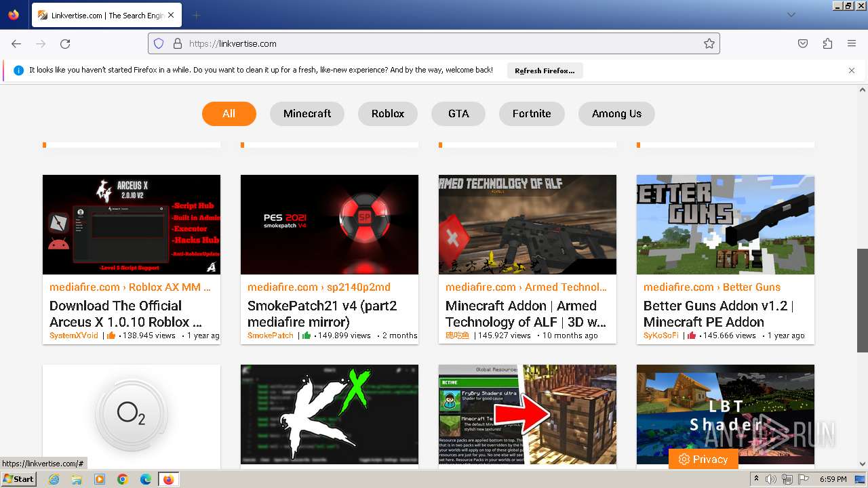Screen dimensions: 868x488
Task: Open a new tab with the plus icon
Action: tap(196, 15)
